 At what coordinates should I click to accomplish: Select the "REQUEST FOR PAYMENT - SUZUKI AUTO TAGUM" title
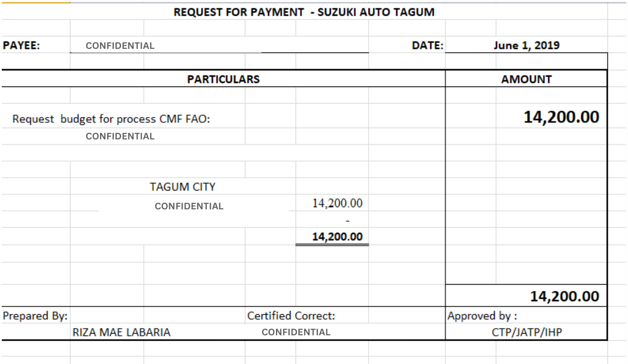coord(304,12)
